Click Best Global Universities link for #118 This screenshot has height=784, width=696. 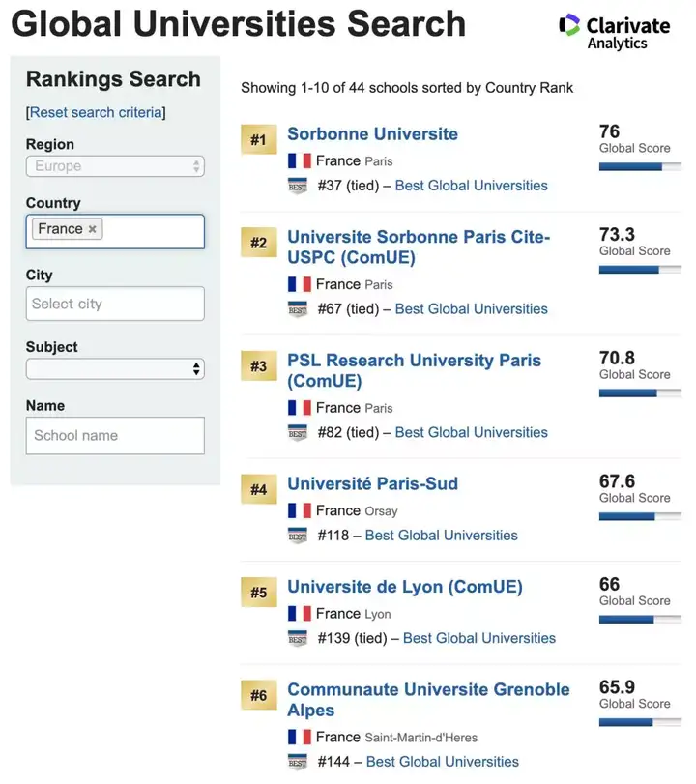441,536
